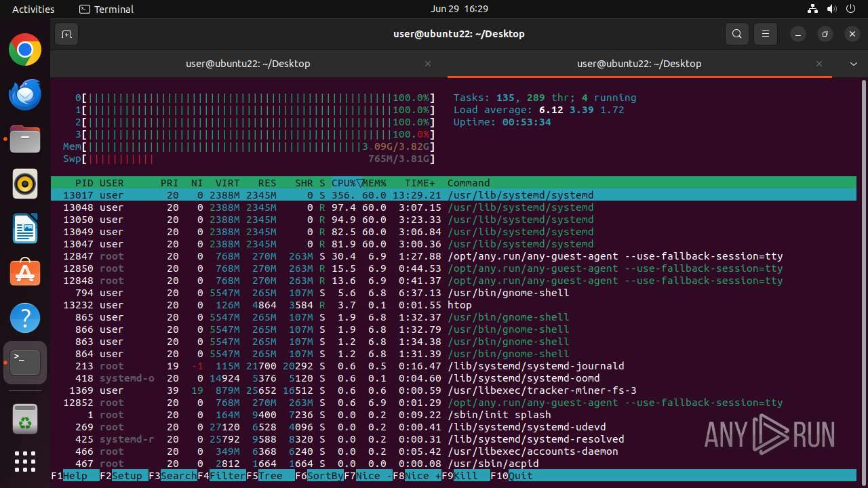Image resolution: width=868 pixels, height=488 pixels.
Task: Select the accounts-daemon process row
Action: pyautogui.click(x=454, y=451)
